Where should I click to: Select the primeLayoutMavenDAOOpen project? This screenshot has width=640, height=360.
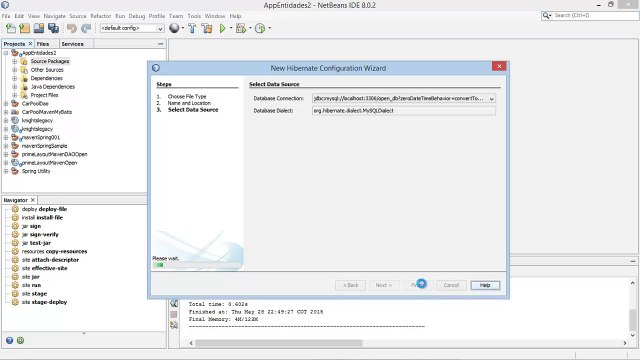click(x=54, y=154)
